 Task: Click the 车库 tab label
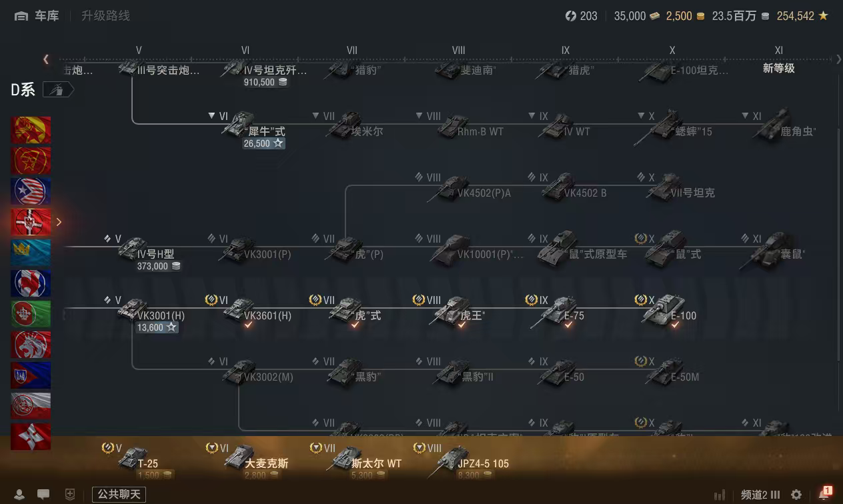coord(47,16)
